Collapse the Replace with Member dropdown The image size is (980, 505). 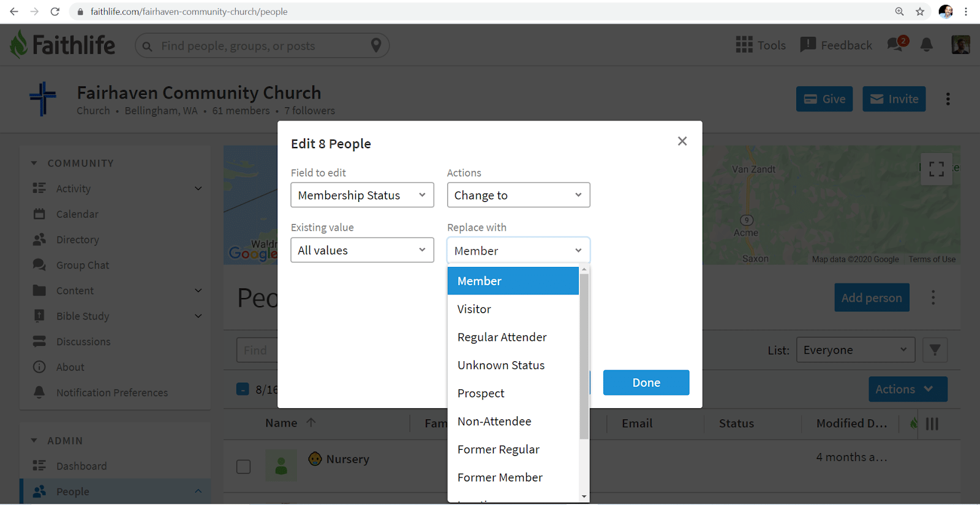[518, 250]
